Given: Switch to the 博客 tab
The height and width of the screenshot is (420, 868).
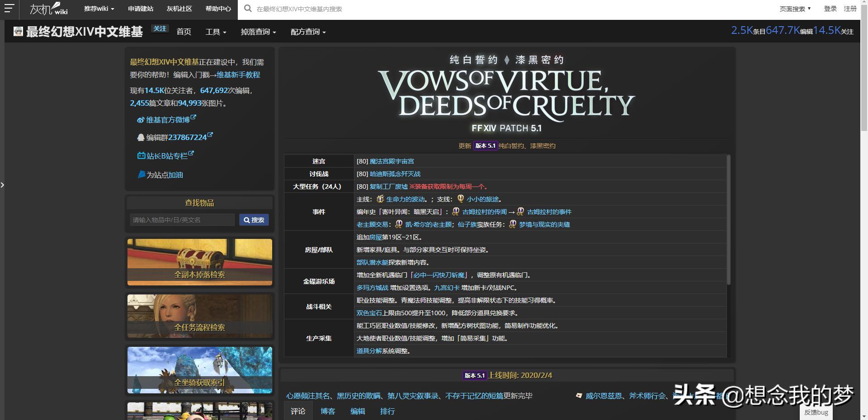Looking at the screenshot, I should (x=328, y=411).
